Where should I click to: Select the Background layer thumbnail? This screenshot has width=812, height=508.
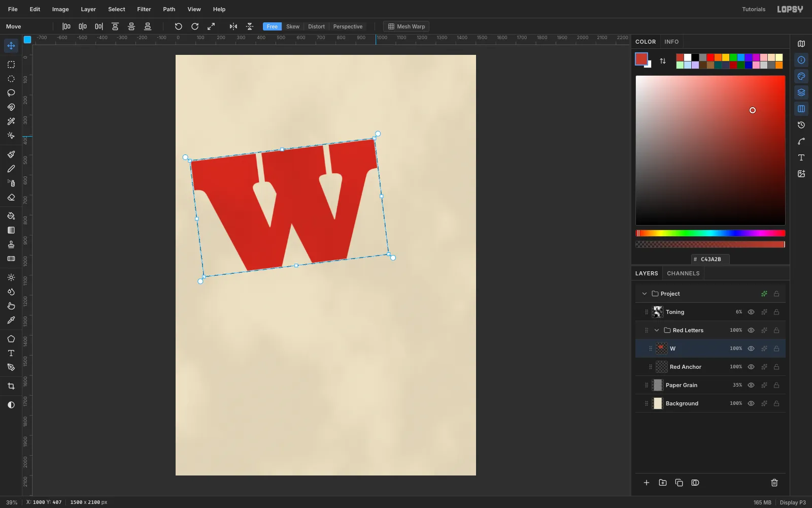click(x=658, y=403)
